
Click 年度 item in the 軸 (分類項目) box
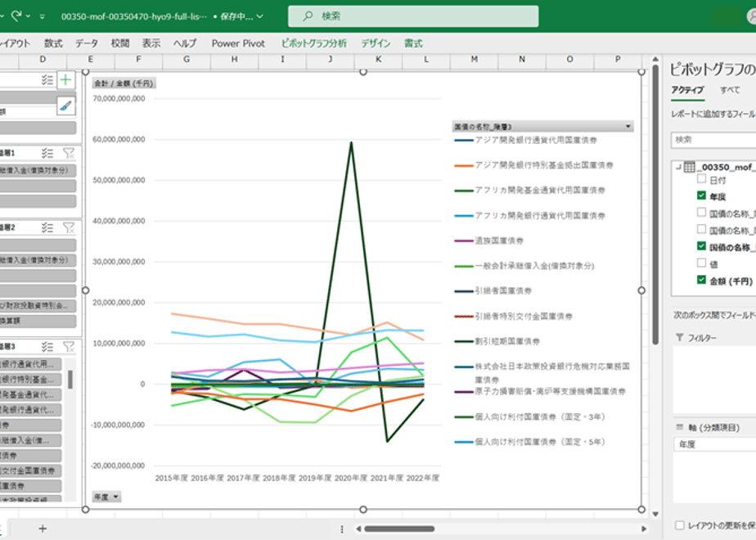pyautogui.click(x=714, y=444)
